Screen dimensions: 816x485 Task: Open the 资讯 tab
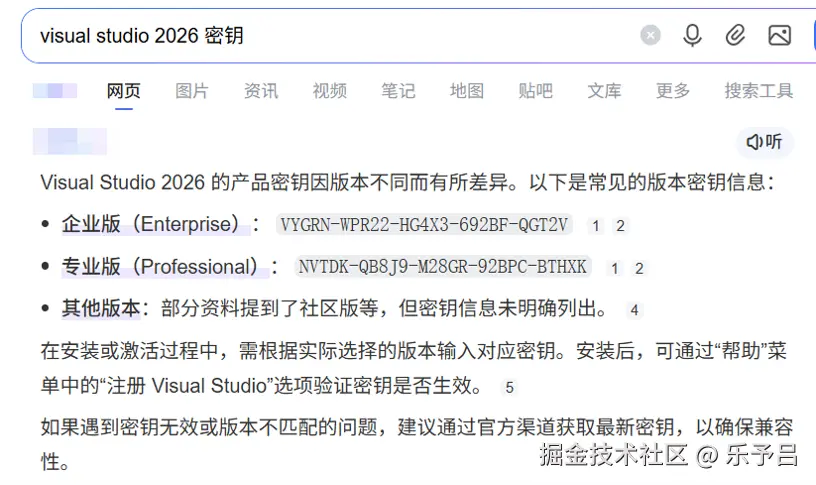click(261, 91)
